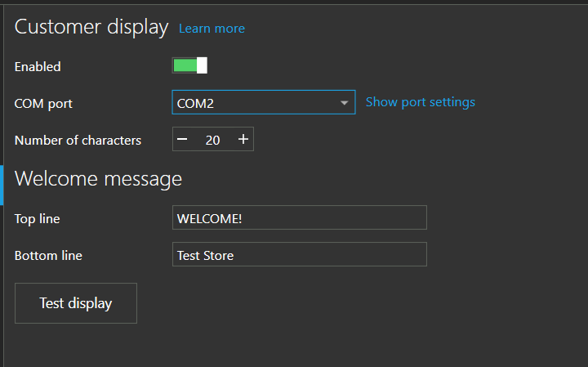This screenshot has width=588, height=367.
Task: Click the Enabled label text
Action: pos(38,66)
